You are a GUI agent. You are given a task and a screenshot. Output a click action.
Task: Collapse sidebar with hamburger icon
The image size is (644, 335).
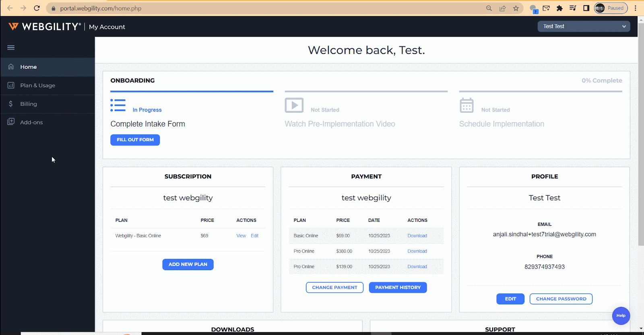11,48
